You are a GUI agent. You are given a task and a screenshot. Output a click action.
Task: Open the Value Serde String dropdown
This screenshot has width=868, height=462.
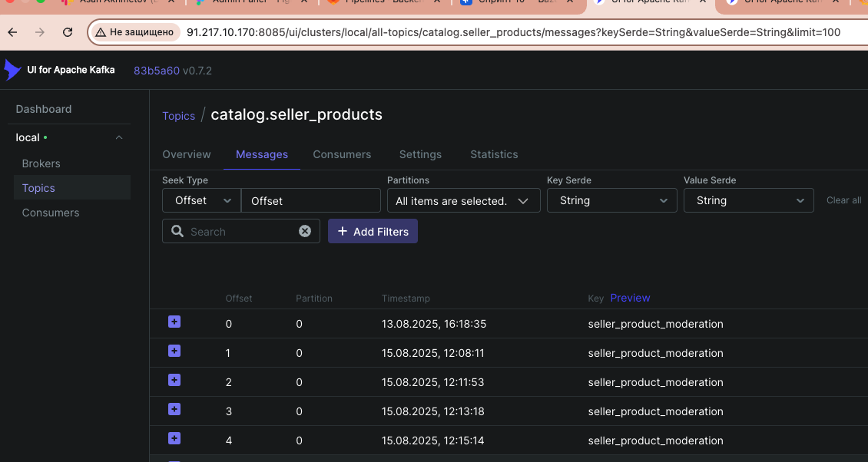748,200
